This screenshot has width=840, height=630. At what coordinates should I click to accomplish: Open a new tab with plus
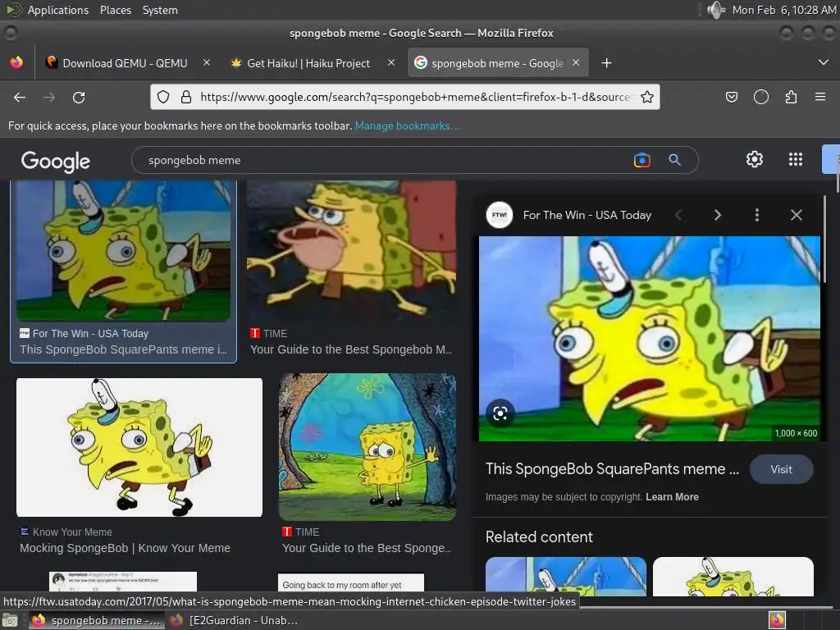click(x=606, y=63)
